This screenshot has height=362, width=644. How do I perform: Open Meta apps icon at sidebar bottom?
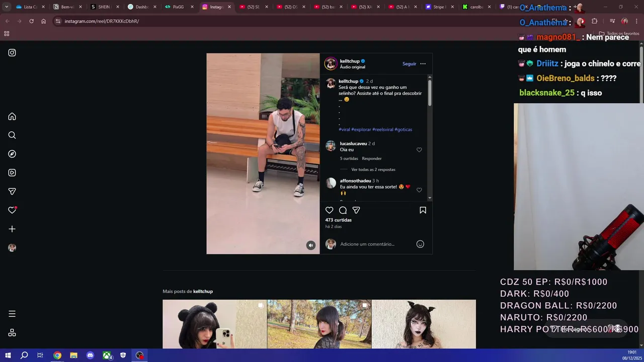12,333
